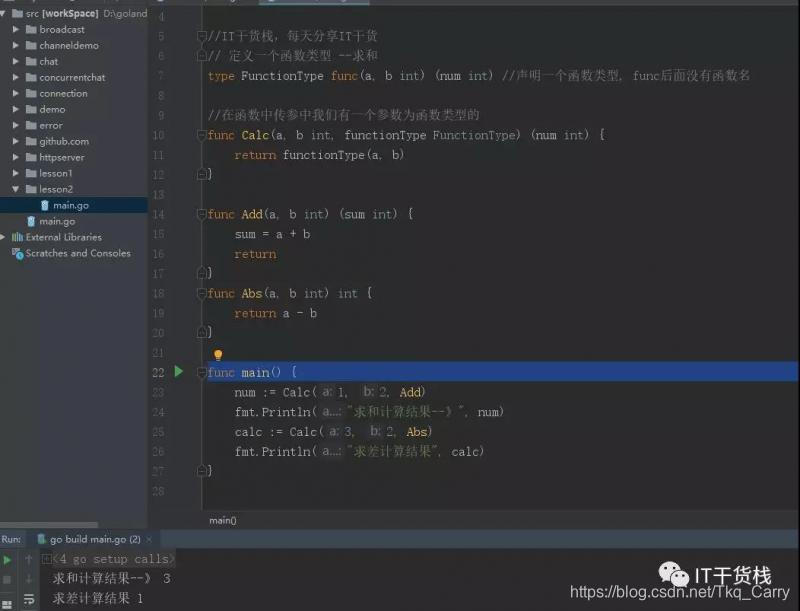Click fmt.Println on line 24
The image size is (800, 611).
272,412
